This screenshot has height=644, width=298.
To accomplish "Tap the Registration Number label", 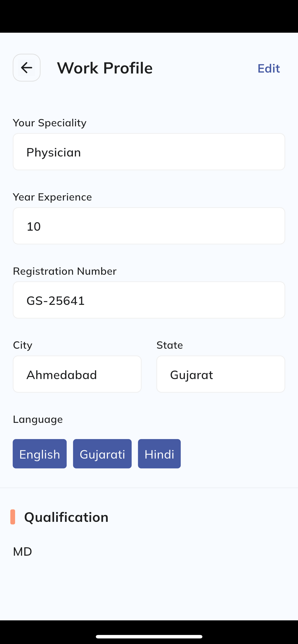I will point(65,271).
